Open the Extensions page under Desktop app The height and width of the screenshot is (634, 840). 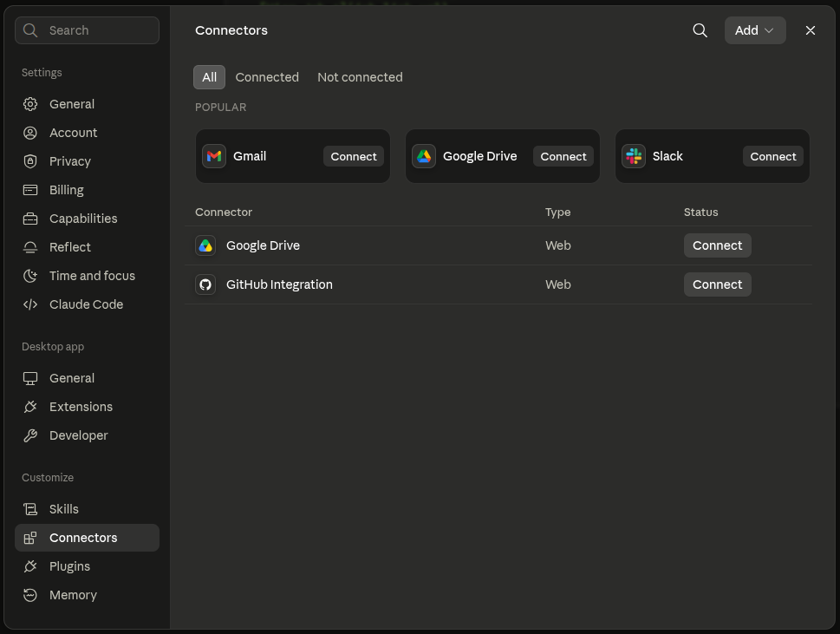87,407
